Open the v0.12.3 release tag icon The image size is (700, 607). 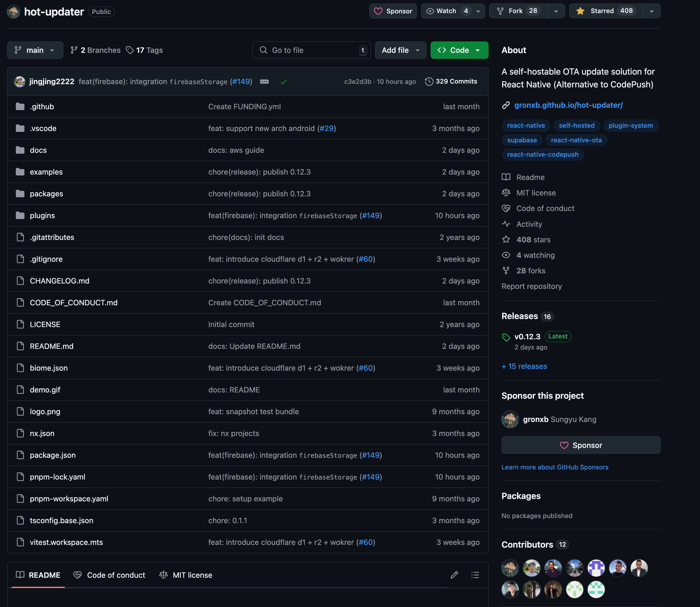[506, 337]
